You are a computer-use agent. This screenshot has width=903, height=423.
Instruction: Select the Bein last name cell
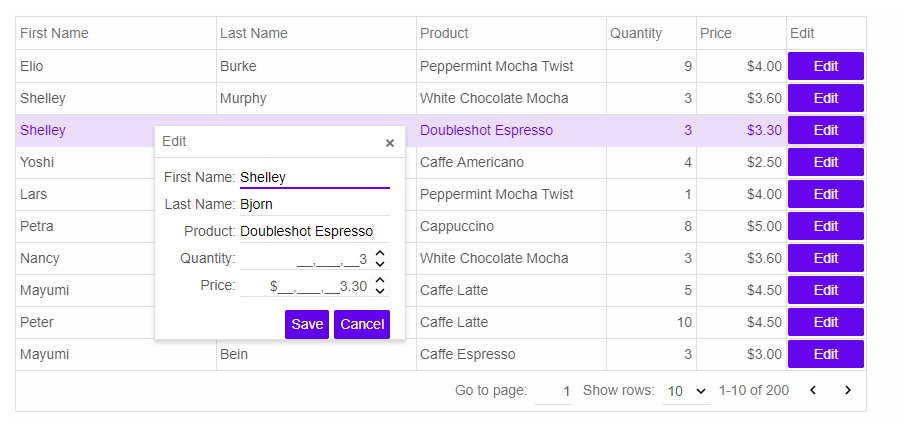pos(316,354)
